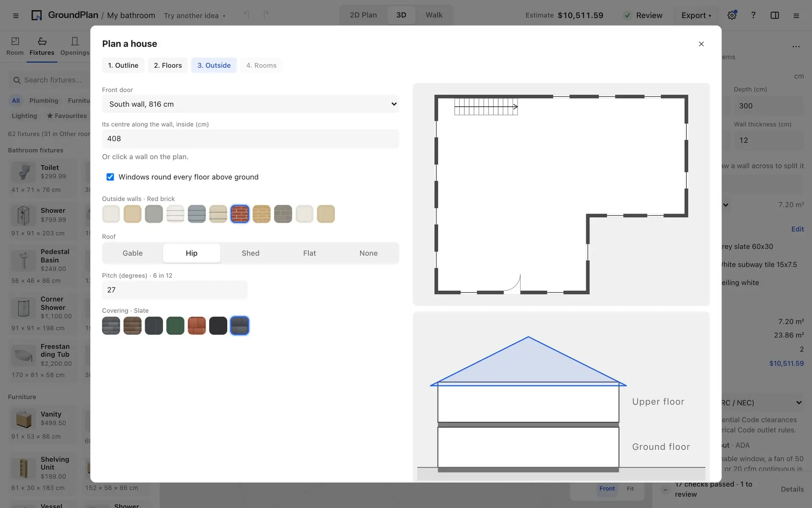Select the Shed roof option
The image size is (812, 508).
pyautogui.click(x=250, y=253)
